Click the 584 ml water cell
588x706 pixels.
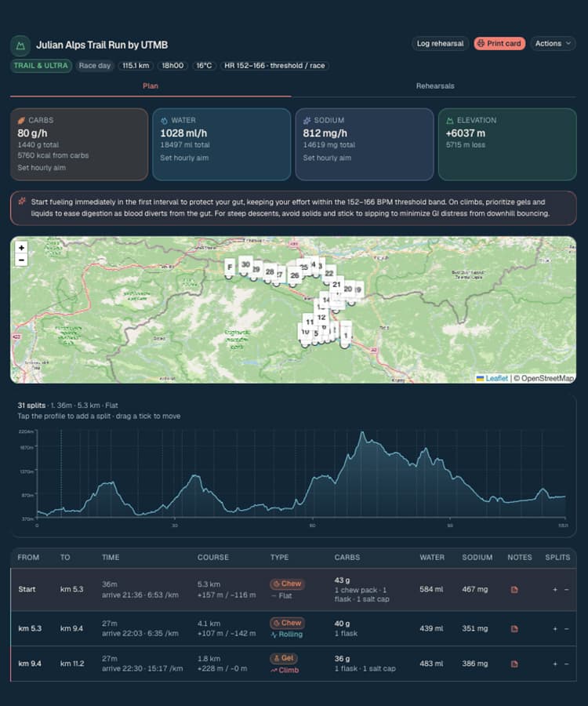431,589
